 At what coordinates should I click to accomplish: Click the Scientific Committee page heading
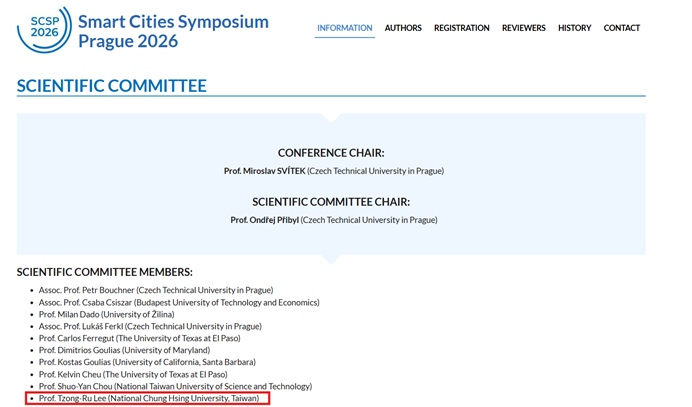coord(112,86)
